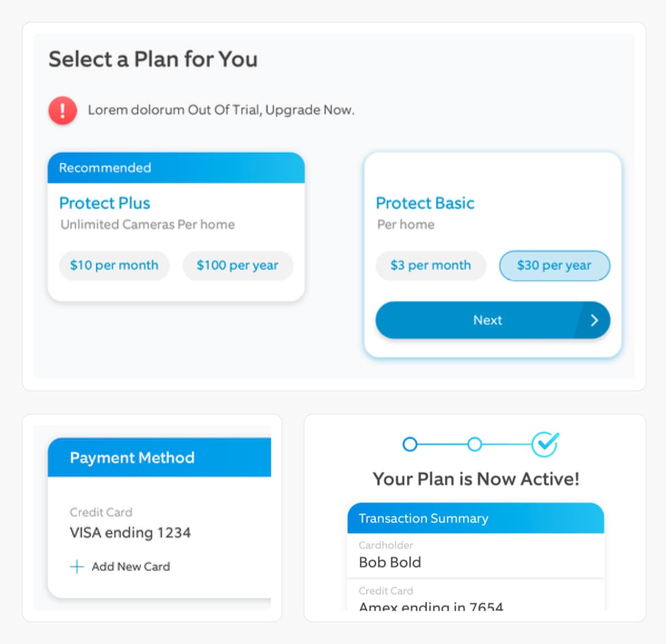The width and height of the screenshot is (666, 644).
Task: Click the plus icon beside Add New Card
Action: (x=77, y=566)
